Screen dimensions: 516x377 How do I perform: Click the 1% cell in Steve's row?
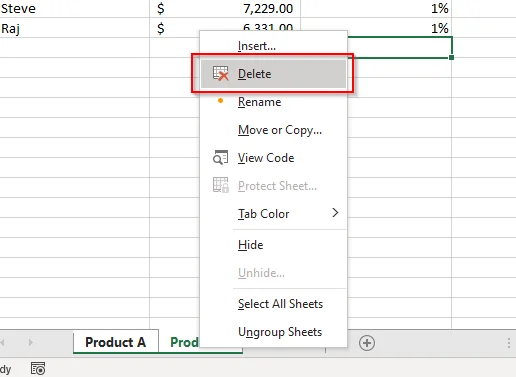click(376, 9)
